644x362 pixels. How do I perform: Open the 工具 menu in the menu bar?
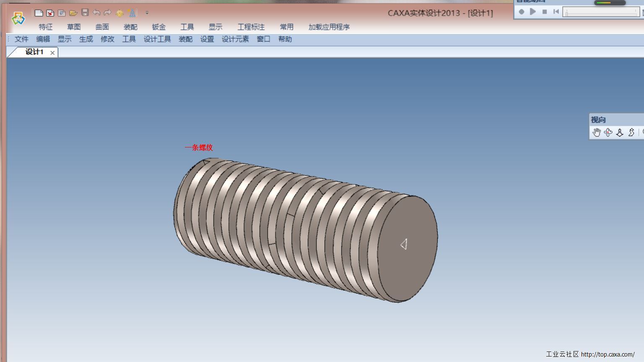point(129,39)
